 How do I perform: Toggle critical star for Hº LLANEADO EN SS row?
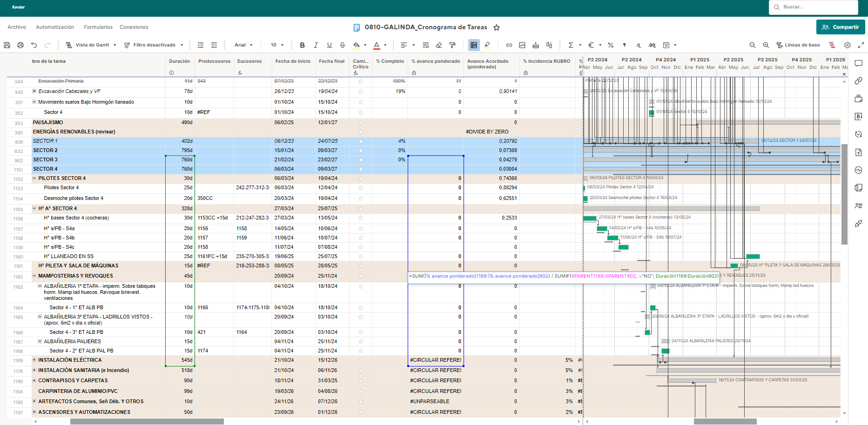pos(361,257)
